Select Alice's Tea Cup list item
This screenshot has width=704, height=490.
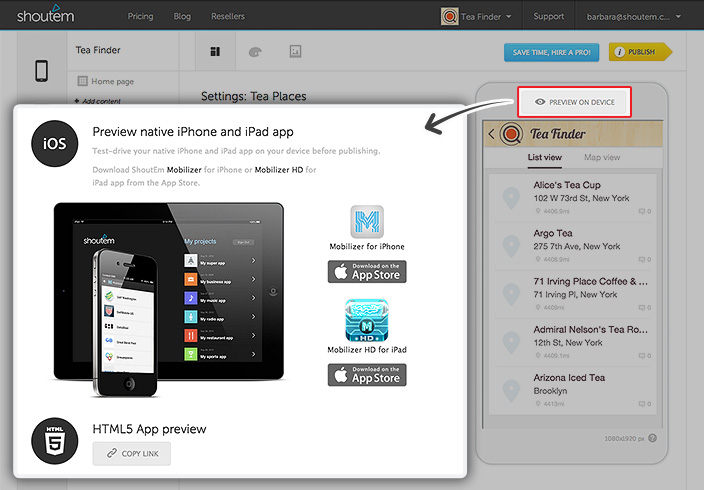572,198
